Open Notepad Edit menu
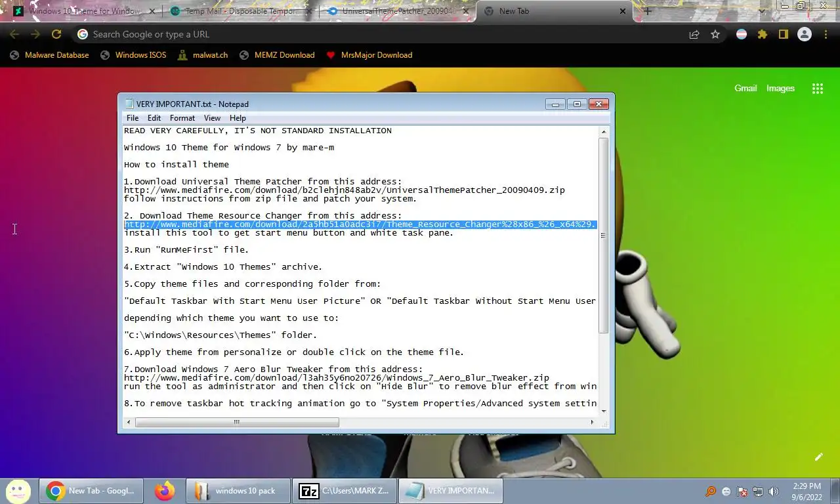 (x=154, y=118)
